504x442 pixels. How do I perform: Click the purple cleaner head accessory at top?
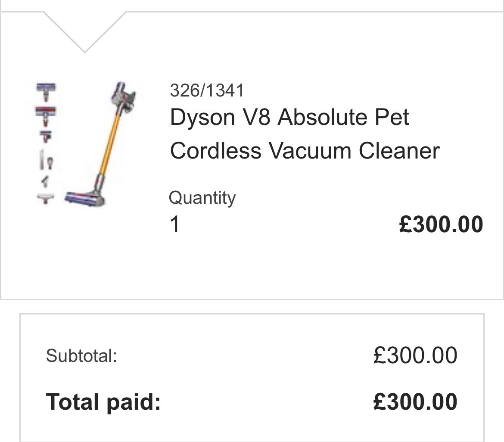pyautogui.click(x=46, y=91)
